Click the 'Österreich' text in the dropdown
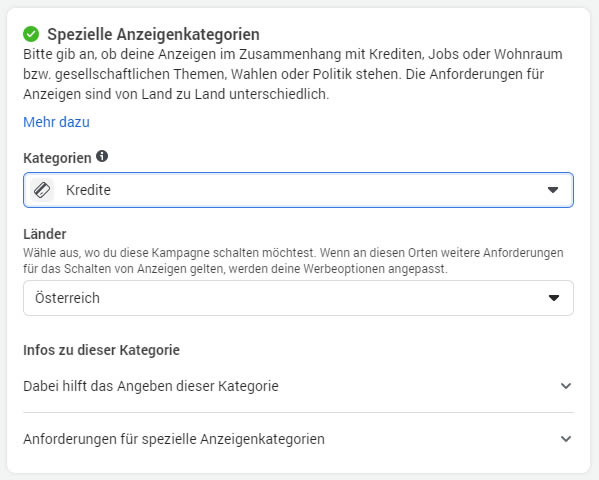The width and height of the screenshot is (599, 480). 67,298
